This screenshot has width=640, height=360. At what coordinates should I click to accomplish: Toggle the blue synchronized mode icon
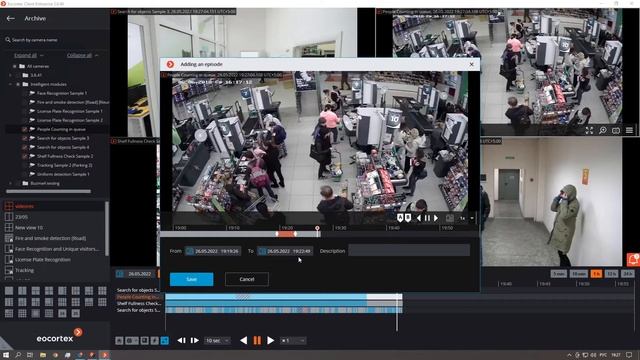pos(164,340)
